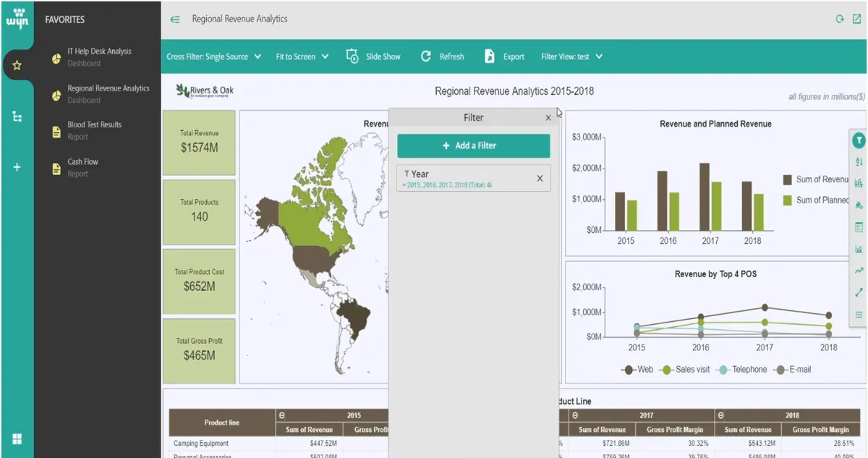Click the trend line icon in side toolbar
Screen dimensions: 868x458
pyautogui.click(x=859, y=271)
